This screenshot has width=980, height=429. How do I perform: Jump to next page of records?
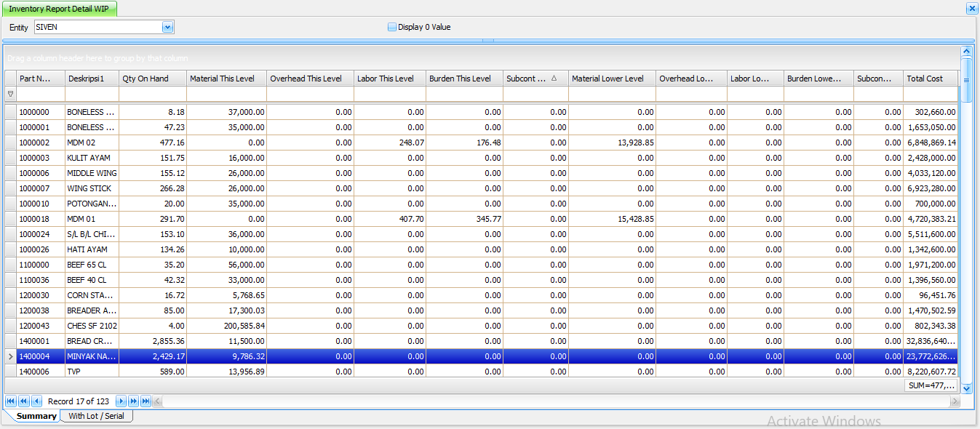pyautogui.click(x=134, y=401)
